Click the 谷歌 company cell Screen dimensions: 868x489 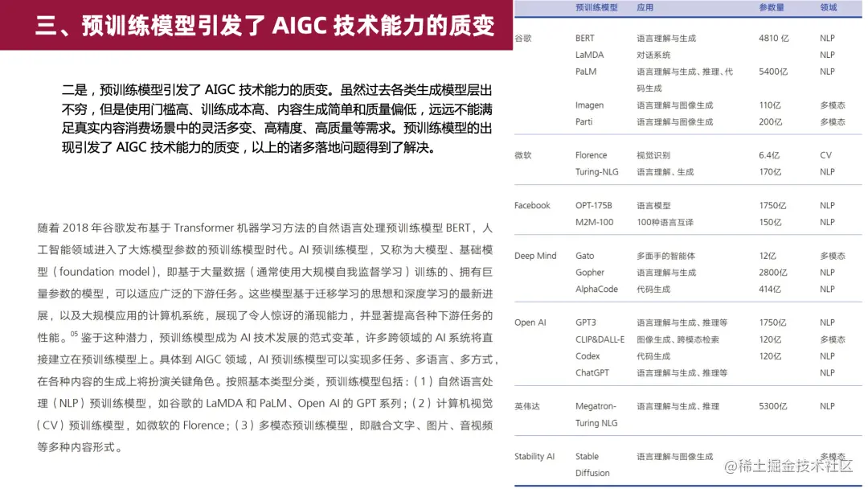522,39
